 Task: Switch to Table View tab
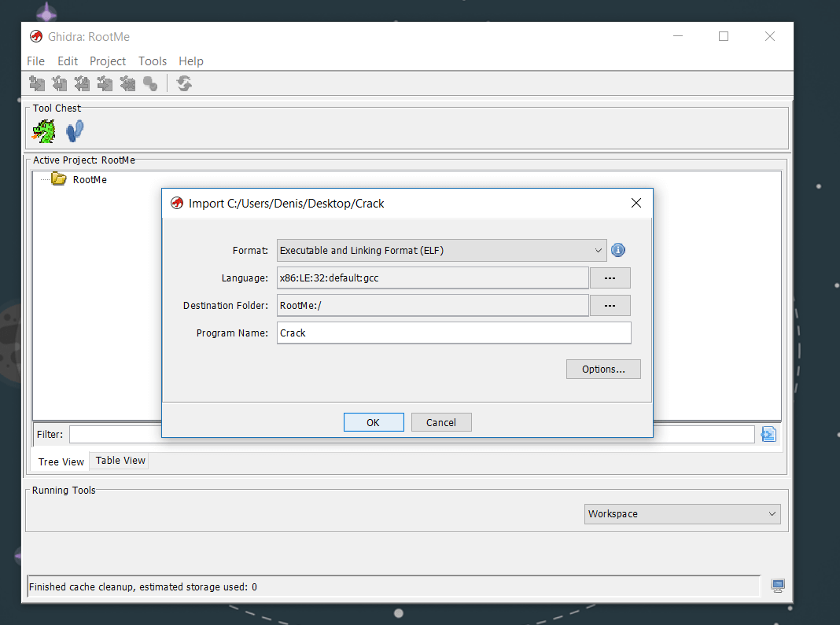pos(120,461)
